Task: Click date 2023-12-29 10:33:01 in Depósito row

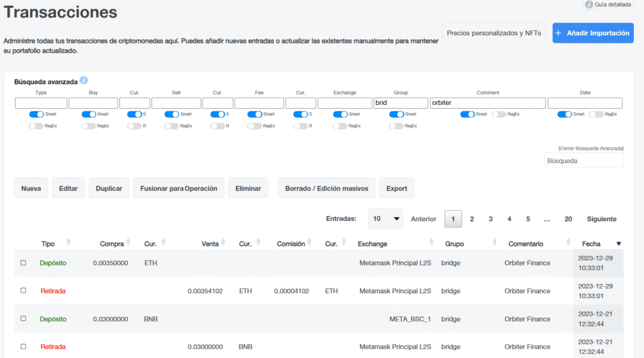Action: 595,263
